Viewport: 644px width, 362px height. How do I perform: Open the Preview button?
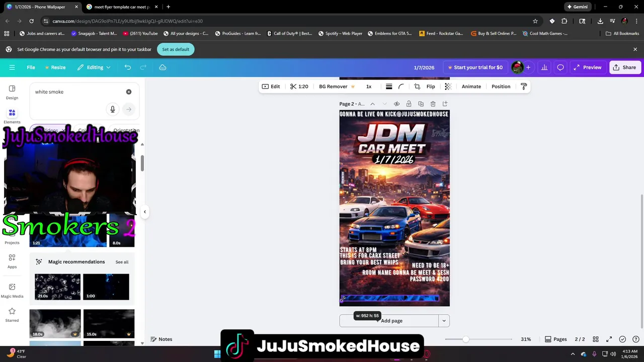click(x=587, y=67)
